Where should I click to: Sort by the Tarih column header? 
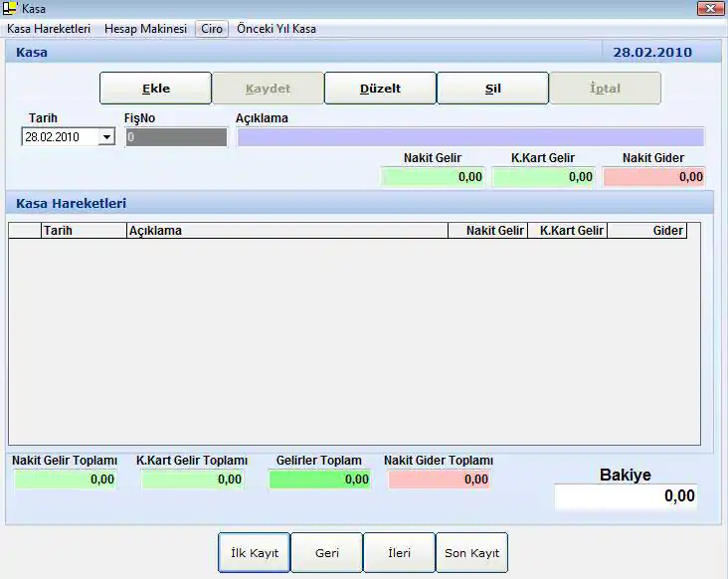click(84, 231)
